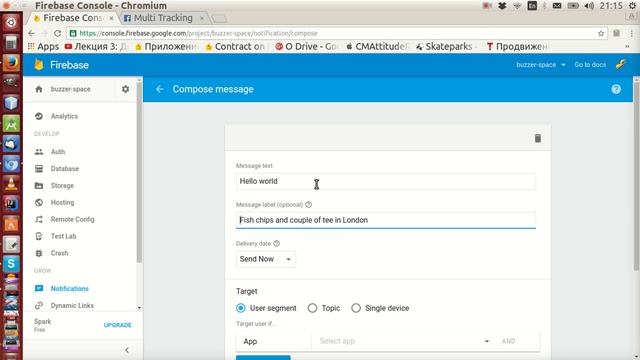Click the sidebar scroll down arrow
The height and width of the screenshot is (360, 640).
pos(139,308)
